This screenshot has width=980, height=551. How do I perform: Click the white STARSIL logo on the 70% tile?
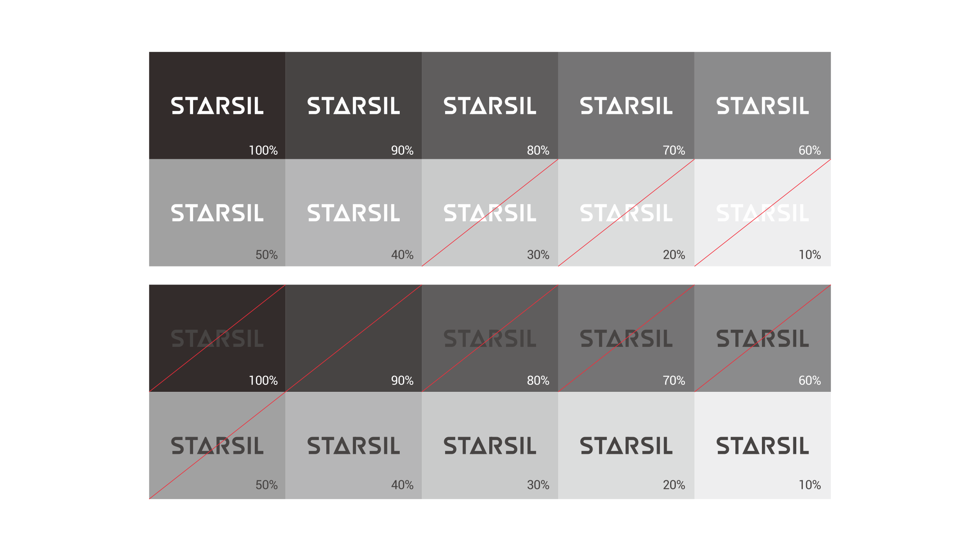(626, 106)
